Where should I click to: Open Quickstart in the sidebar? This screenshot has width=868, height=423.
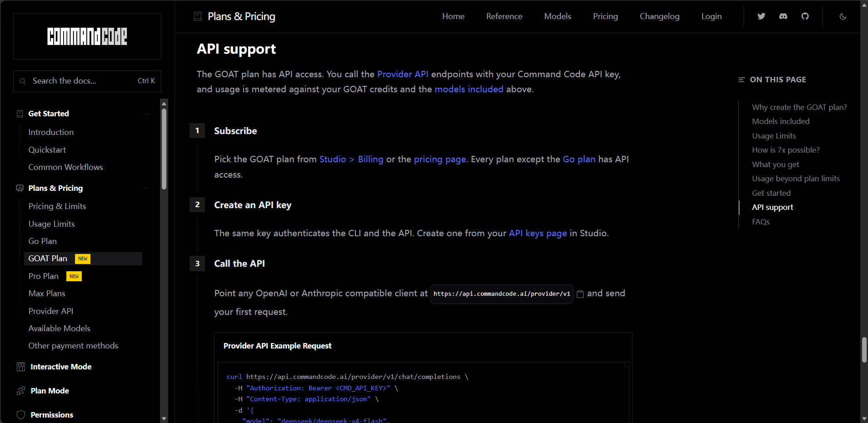47,150
